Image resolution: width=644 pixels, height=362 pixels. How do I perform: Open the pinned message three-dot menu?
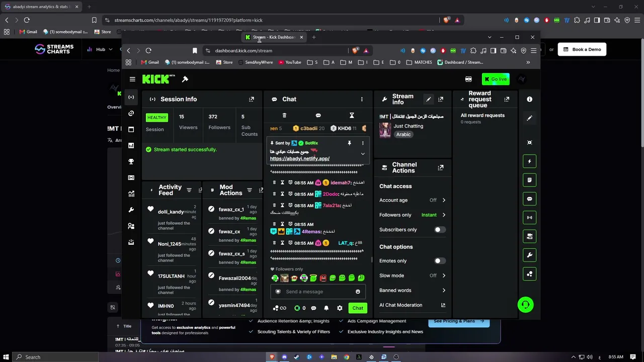click(x=363, y=143)
